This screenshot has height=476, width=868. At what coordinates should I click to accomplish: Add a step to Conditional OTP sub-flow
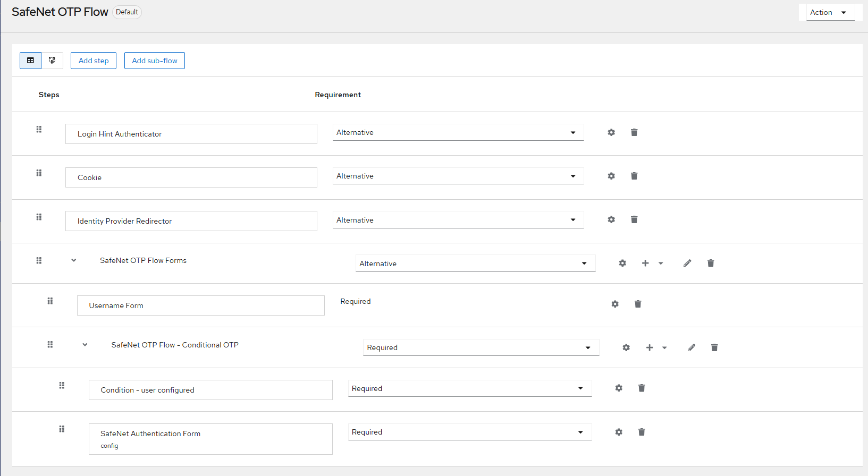(650, 347)
